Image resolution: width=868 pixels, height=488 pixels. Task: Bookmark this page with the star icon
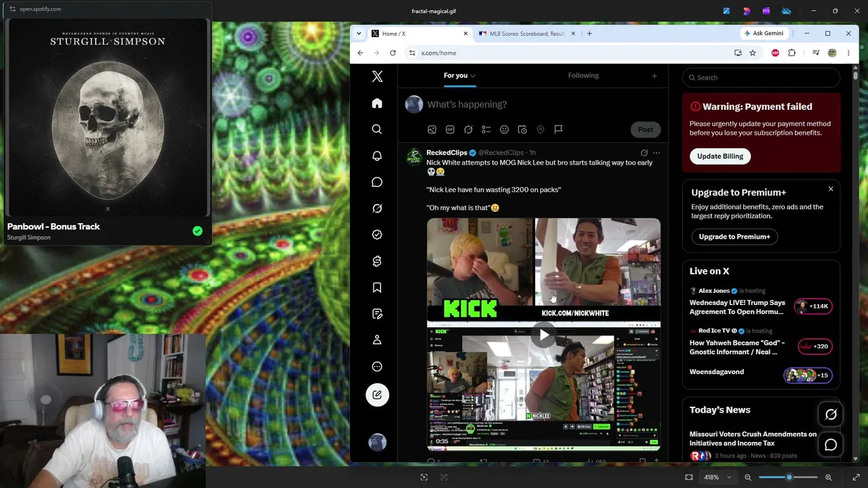(752, 53)
